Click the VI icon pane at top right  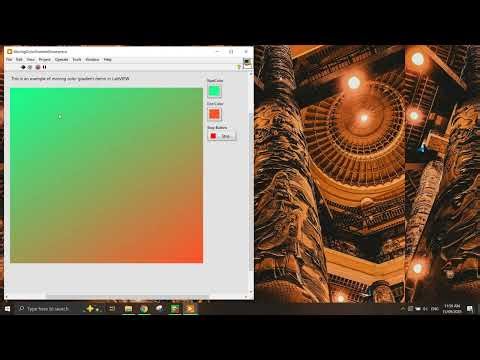click(247, 63)
